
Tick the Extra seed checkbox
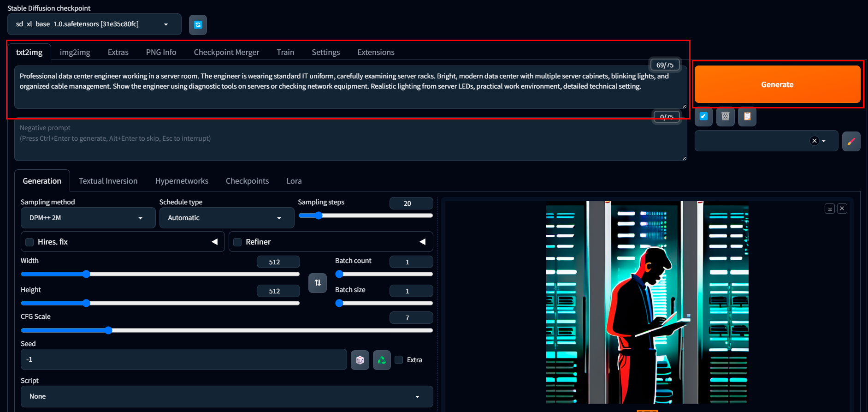coord(399,360)
